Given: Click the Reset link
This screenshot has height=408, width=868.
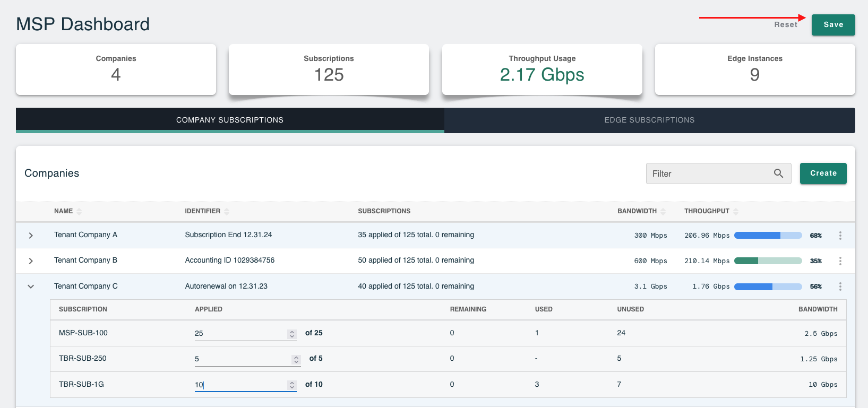Looking at the screenshot, I should [786, 24].
